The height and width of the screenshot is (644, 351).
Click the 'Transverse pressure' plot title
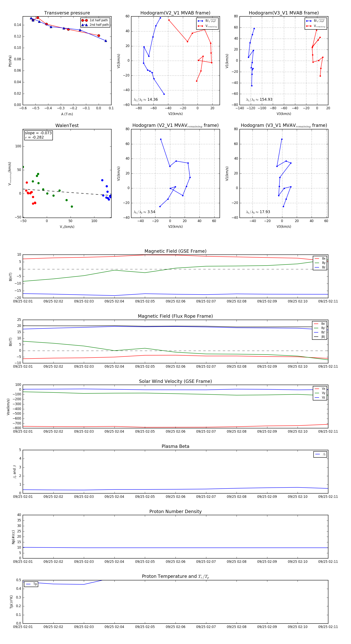coord(67,13)
